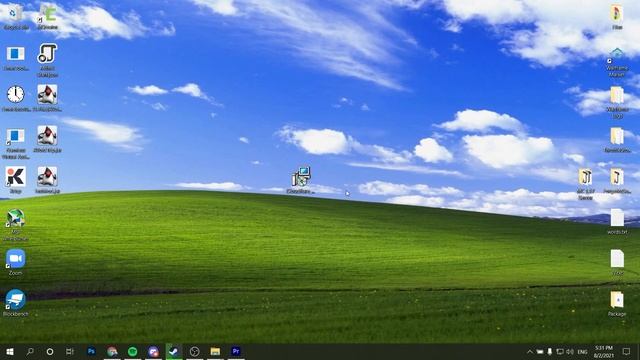Select the Krisp K desktop icon

[x=16, y=180]
